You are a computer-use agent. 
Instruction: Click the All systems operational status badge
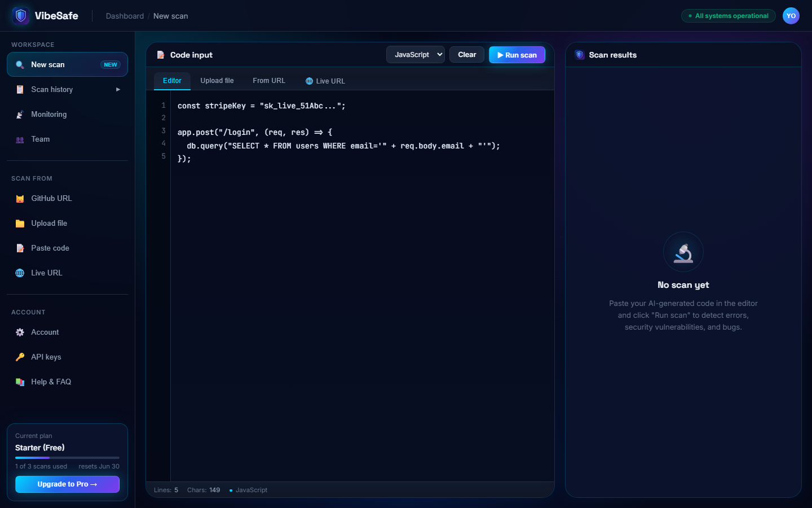pyautogui.click(x=729, y=16)
